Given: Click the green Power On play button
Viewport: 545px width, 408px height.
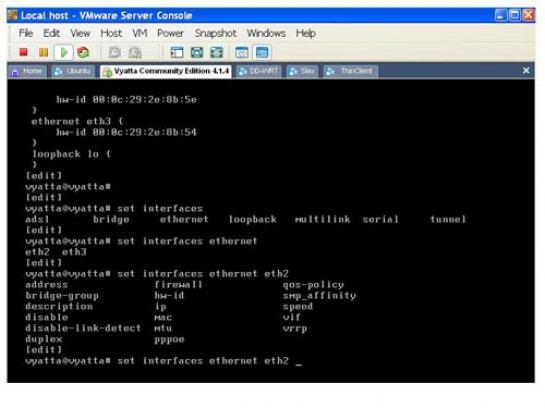Looking at the screenshot, I should click(64, 52).
